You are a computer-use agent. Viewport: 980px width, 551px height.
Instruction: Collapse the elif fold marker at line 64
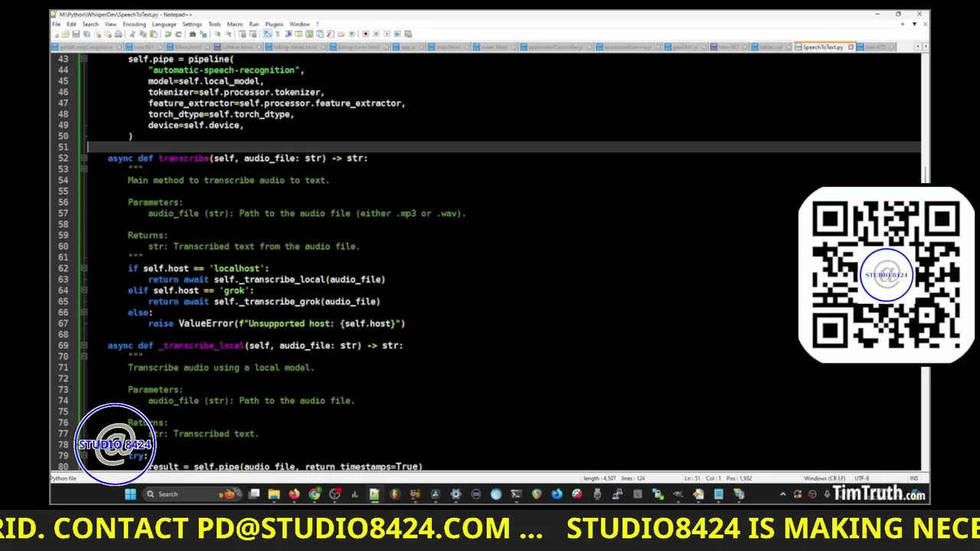[84, 291]
